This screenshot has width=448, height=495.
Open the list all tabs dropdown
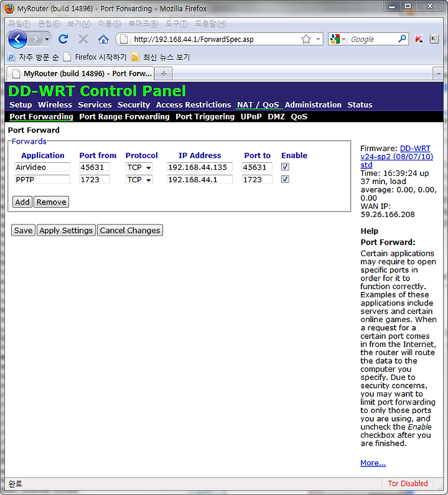(438, 73)
